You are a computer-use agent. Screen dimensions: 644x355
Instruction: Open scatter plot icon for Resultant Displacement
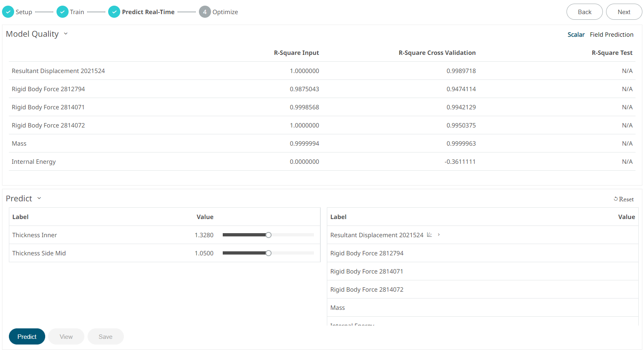[429, 235]
